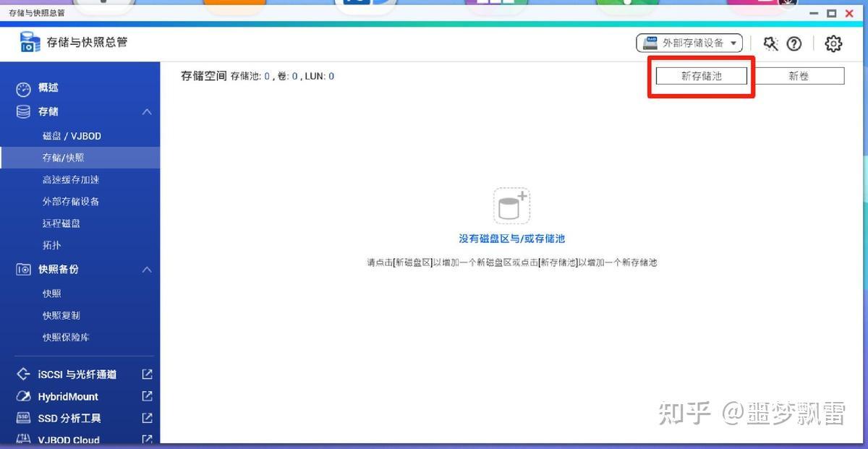Click the 快照备份 camera icon
The image size is (868, 449).
pyautogui.click(x=23, y=270)
